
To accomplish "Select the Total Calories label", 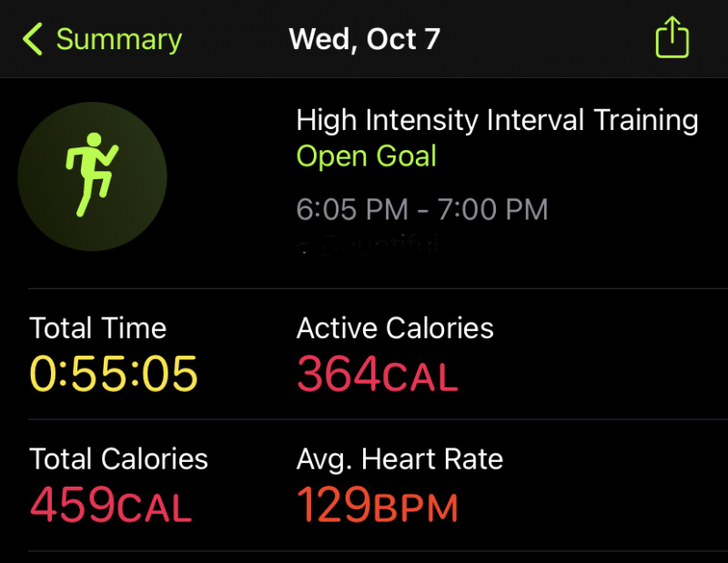I will (118, 459).
